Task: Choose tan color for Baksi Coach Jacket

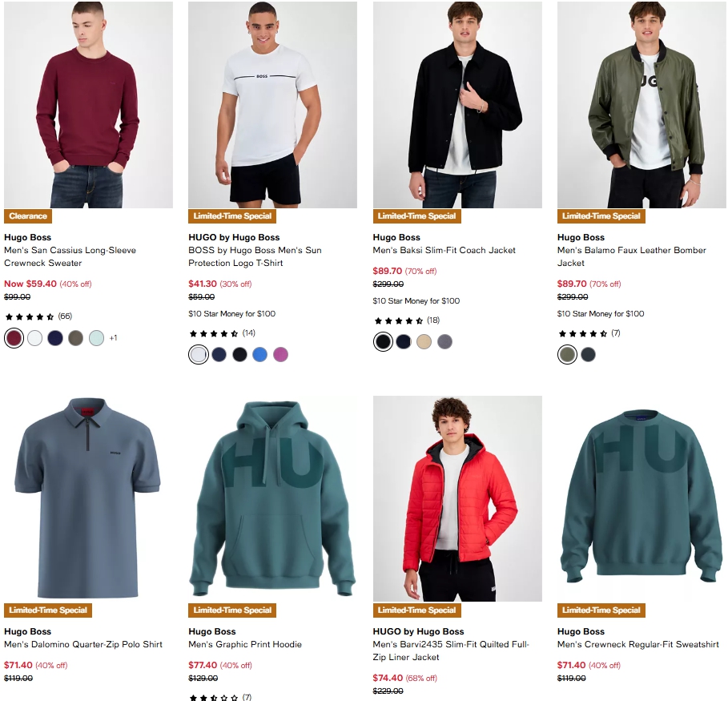Action: [424, 342]
